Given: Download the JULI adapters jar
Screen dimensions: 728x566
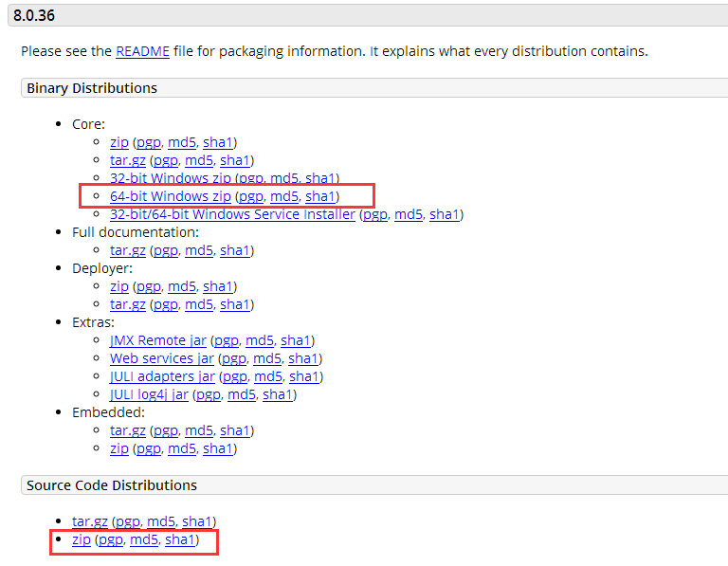Looking at the screenshot, I should (162, 376).
